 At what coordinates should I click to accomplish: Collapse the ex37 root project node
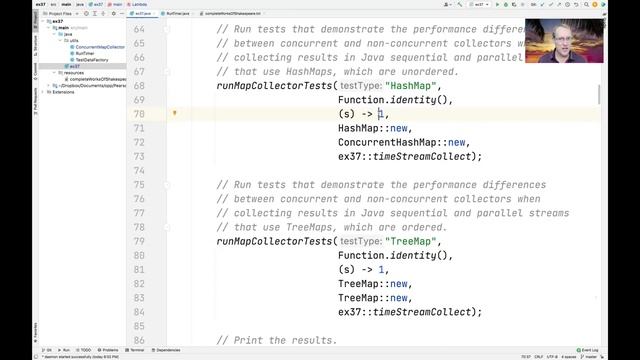[x=43, y=21]
